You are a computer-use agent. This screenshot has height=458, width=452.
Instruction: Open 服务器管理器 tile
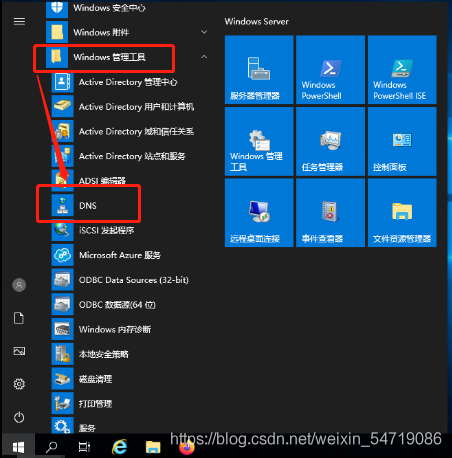coord(259,70)
